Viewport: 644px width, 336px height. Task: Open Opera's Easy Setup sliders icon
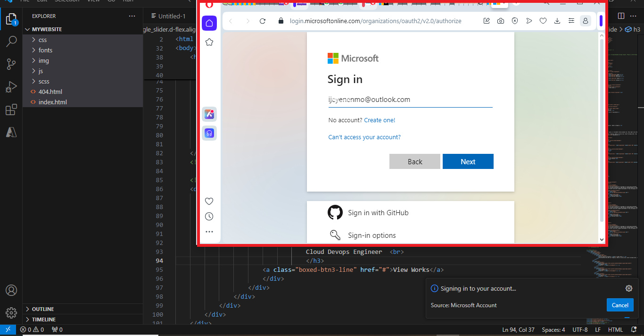click(571, 21)
